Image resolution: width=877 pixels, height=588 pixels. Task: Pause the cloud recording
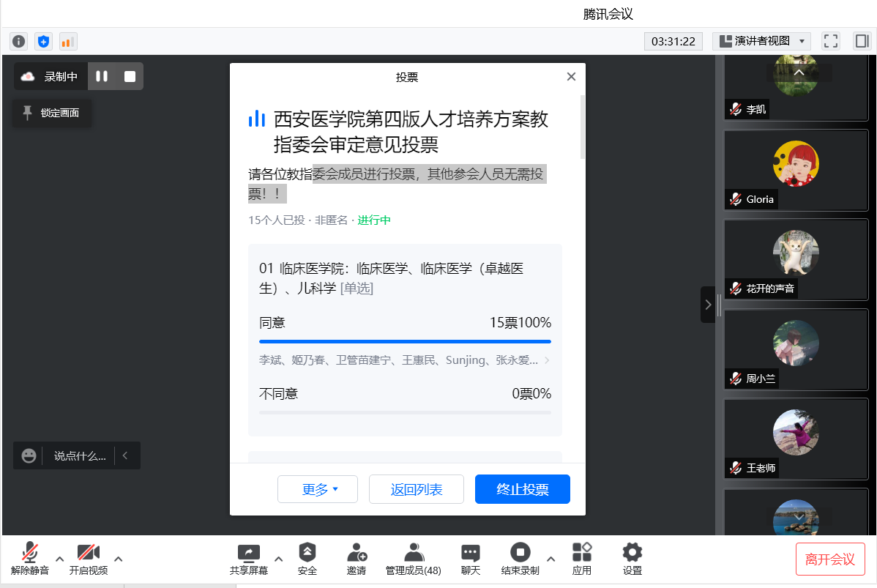[x=102, y=76]
